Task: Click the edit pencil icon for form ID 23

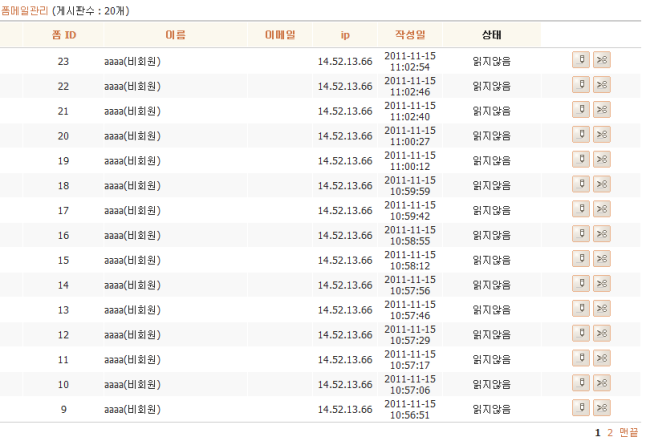Action: pyautogui.click(x=580, y=60)
